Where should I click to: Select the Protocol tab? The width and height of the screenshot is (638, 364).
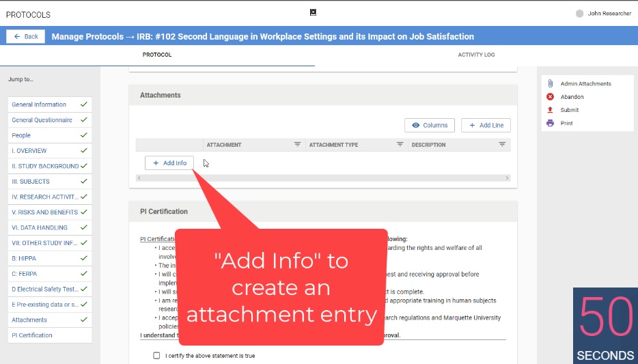pos(157,55)
